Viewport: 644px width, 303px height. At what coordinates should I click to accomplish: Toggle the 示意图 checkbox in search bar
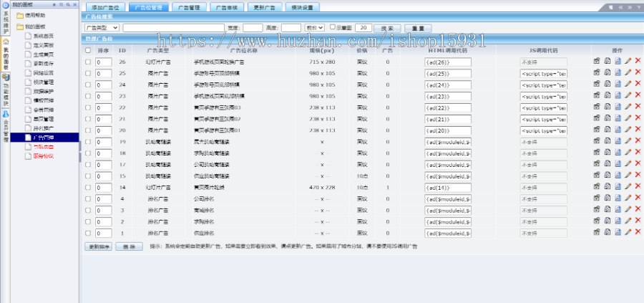pyautogui.click(x=333, y=27)
